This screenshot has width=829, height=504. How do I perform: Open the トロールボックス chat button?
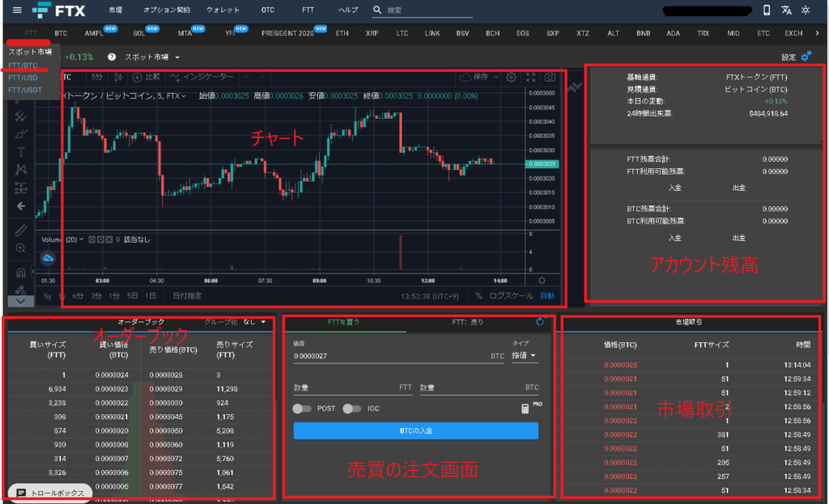pyautogui.click(x=51, y=493)
